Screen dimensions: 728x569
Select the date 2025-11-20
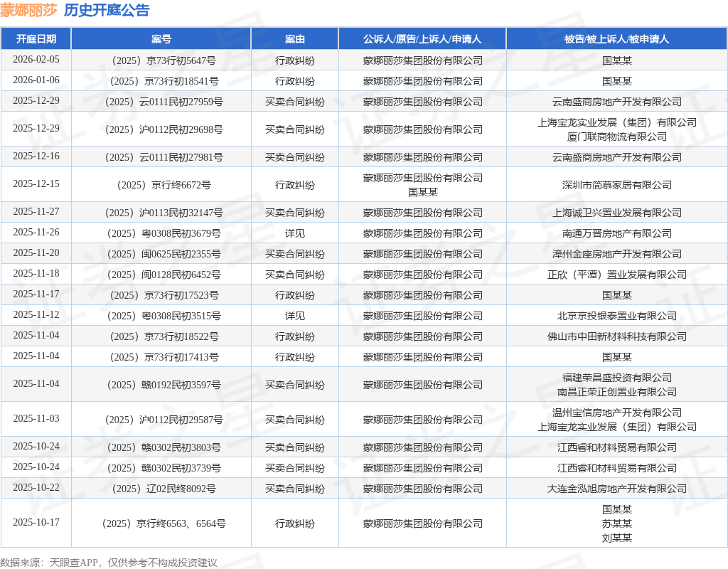(x=36, y=252)
